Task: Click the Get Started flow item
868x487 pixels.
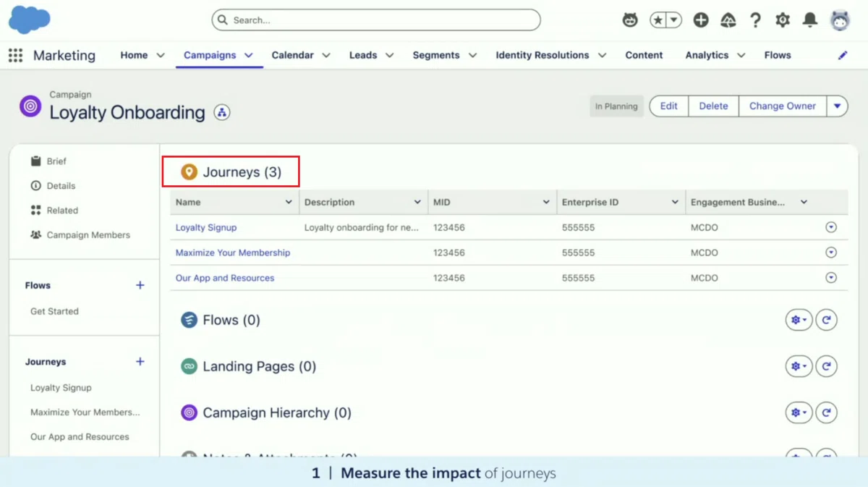Action: pos(54,311)
